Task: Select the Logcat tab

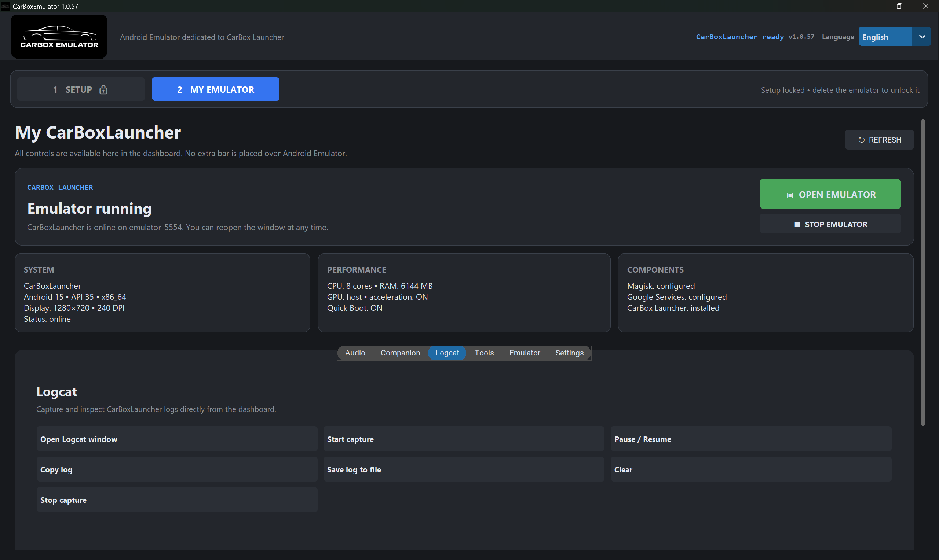Action: point(447,353)
